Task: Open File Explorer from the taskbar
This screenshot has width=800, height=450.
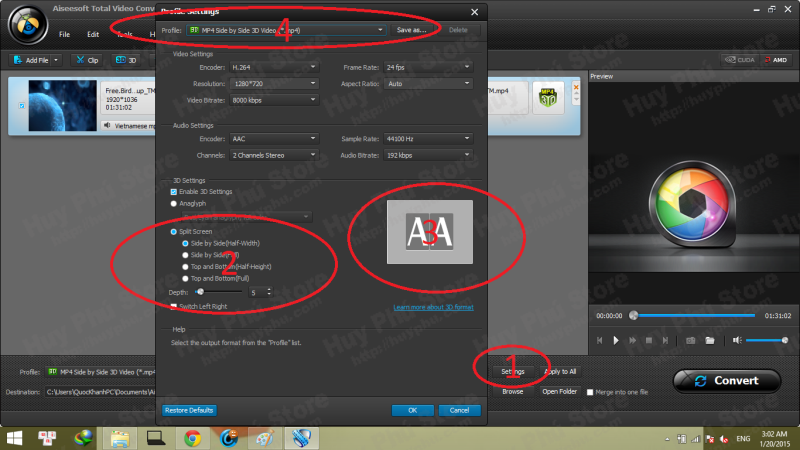Action: [x=119, y=438]
